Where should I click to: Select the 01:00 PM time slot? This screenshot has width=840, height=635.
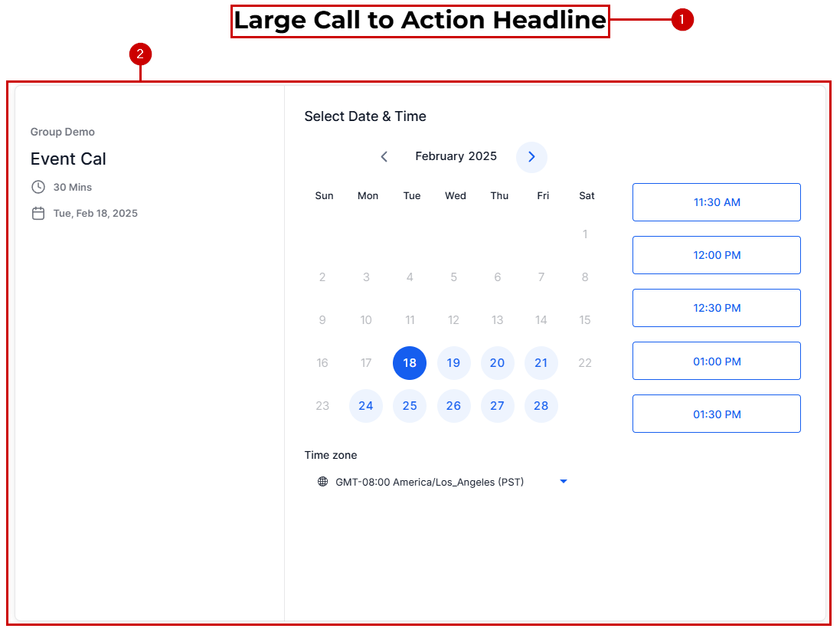point(716,361)
